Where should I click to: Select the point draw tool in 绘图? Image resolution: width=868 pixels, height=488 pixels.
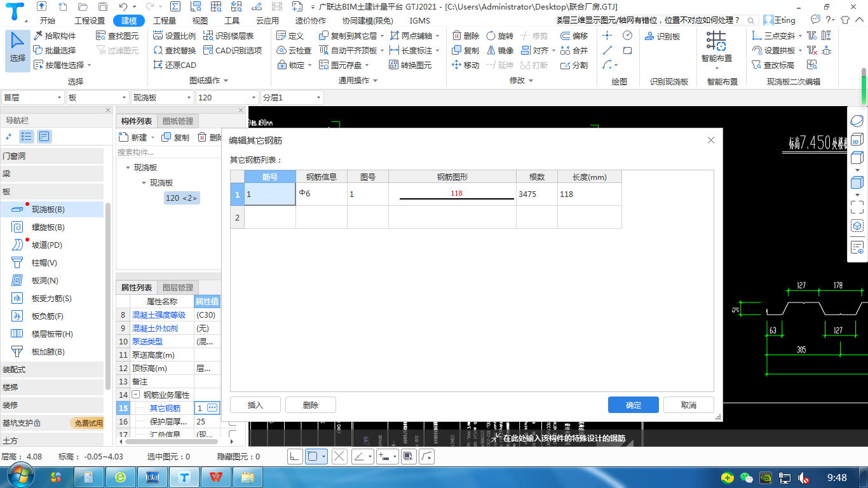coord(607,36)
